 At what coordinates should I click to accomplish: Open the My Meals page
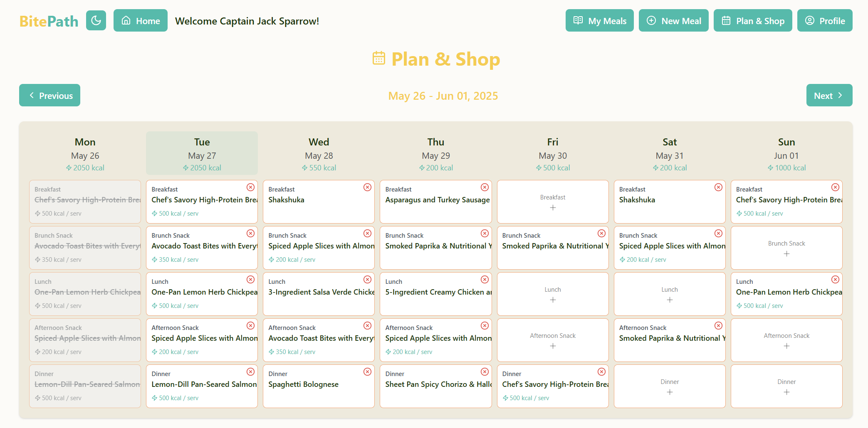coord(599,21)
